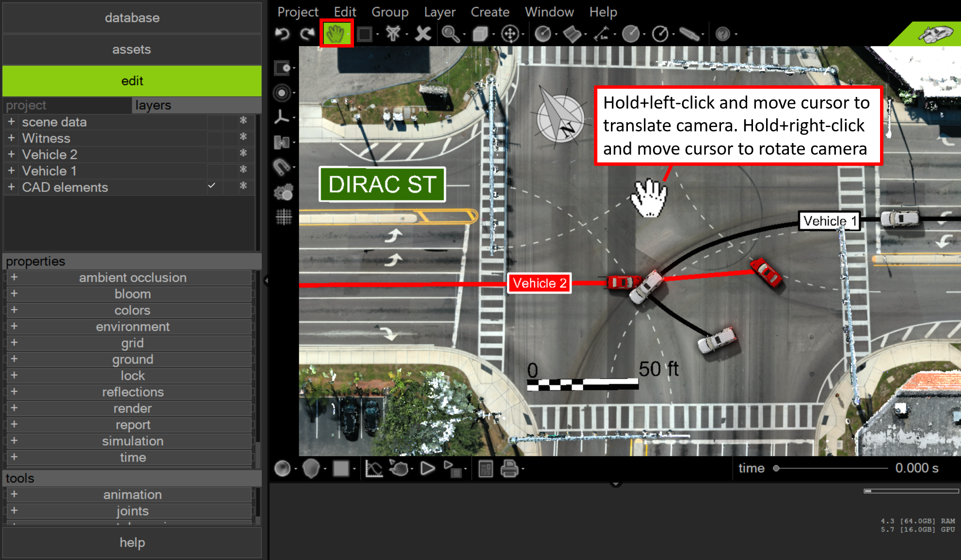Click the magnet snap icon in sidebar
This screenshot has width=961, height=560.
pos(282,167)
